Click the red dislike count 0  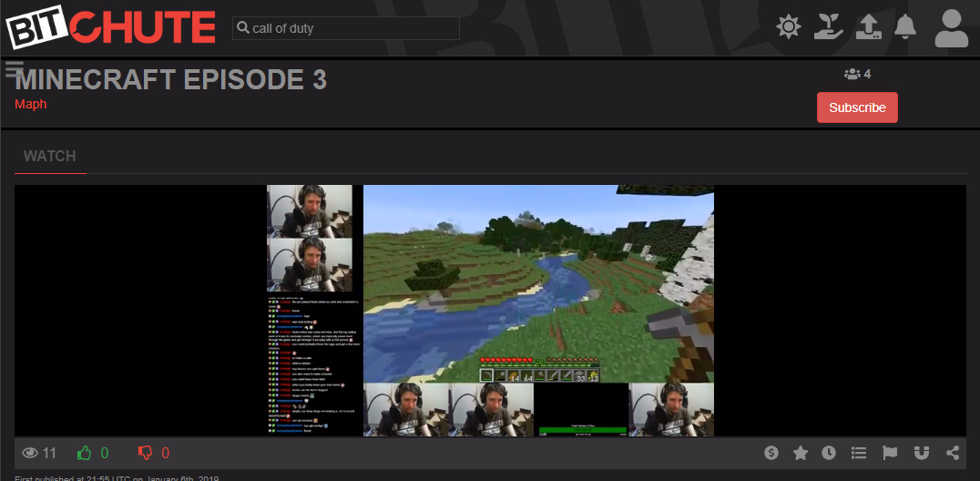coord(166,453)
